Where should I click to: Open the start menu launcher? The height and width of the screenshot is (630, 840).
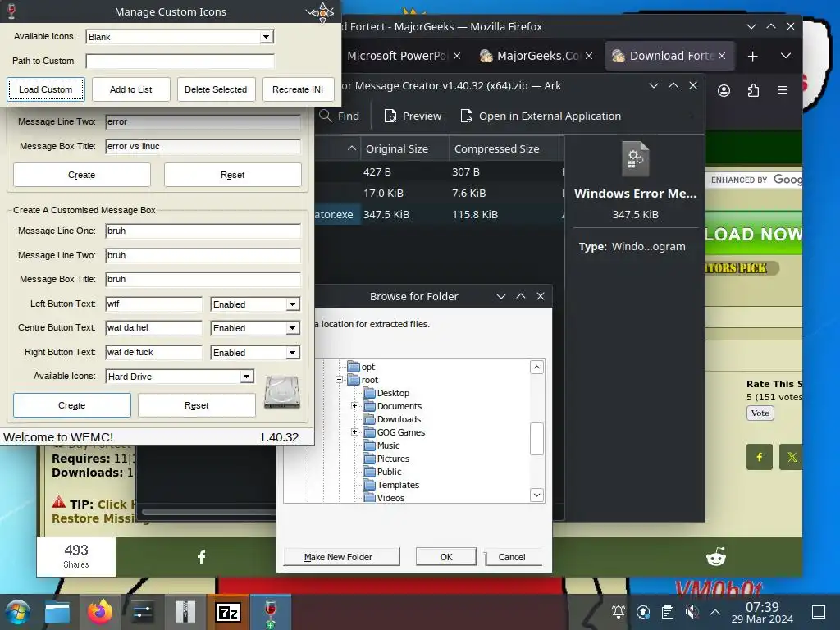click(x=17, y=612)
